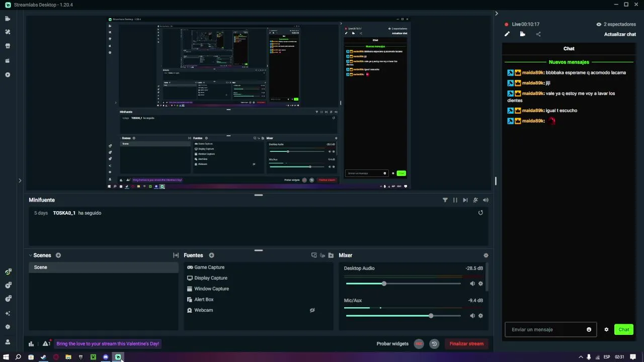Click the Finalizar stream button

click(x=466, y=344)
